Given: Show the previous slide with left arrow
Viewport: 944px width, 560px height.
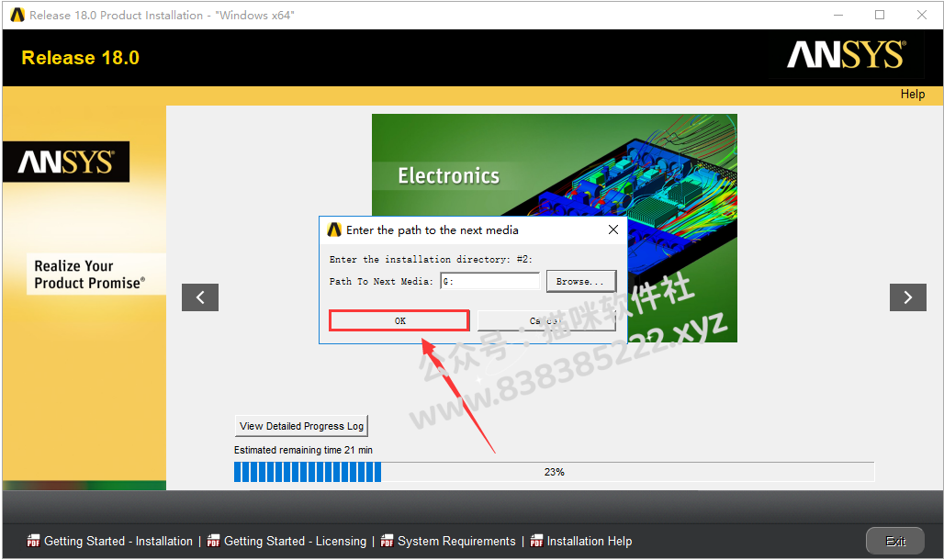Looking at the screenshot, I should 200,297.
